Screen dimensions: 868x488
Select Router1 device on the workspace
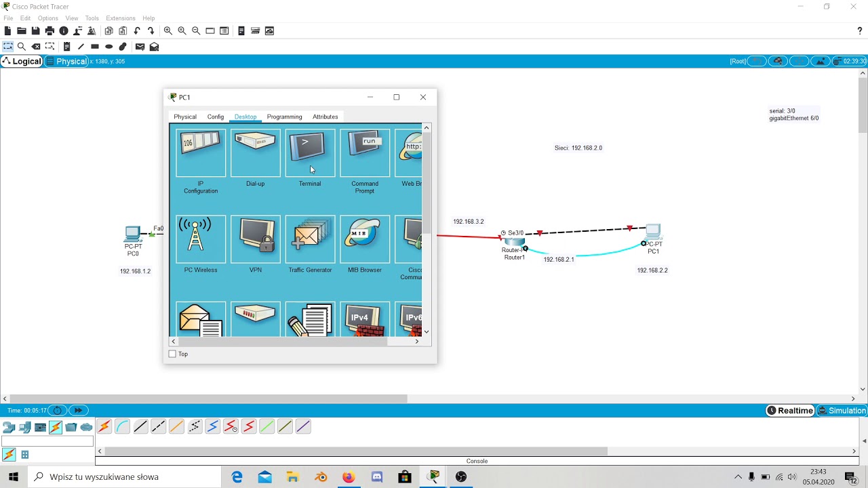514,243
